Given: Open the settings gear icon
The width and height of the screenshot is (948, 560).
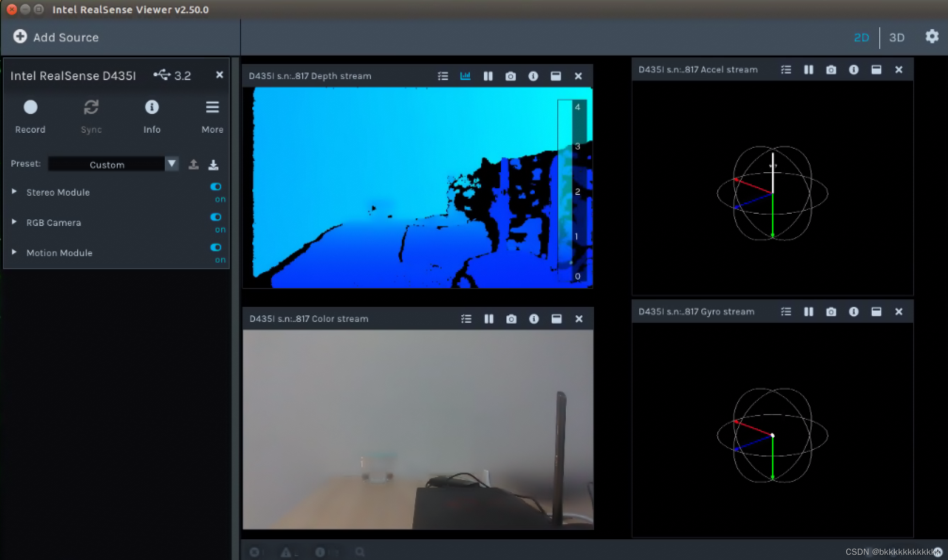Looking at the screenshot, I should pyautogui.click(x=932, y=36).
